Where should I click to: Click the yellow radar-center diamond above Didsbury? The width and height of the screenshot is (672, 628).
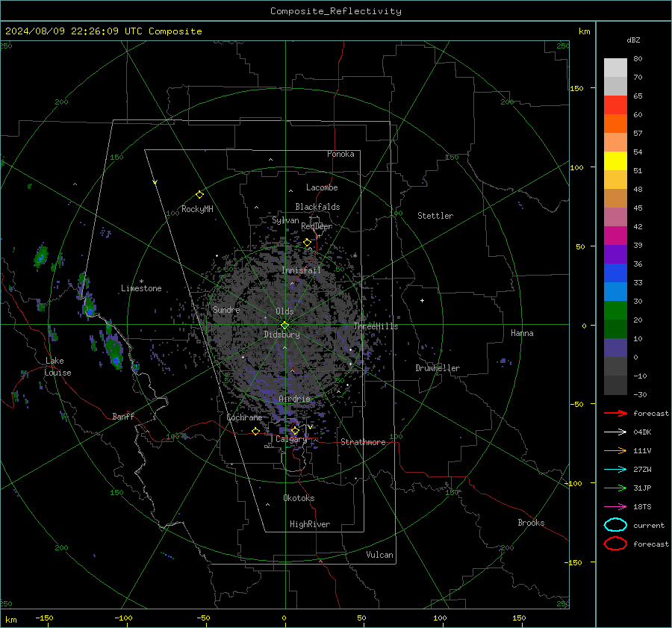point(284,326)
